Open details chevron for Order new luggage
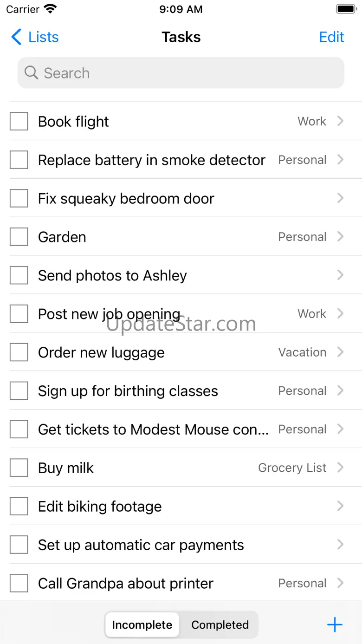The image size is (362, 644). point(340,352)
